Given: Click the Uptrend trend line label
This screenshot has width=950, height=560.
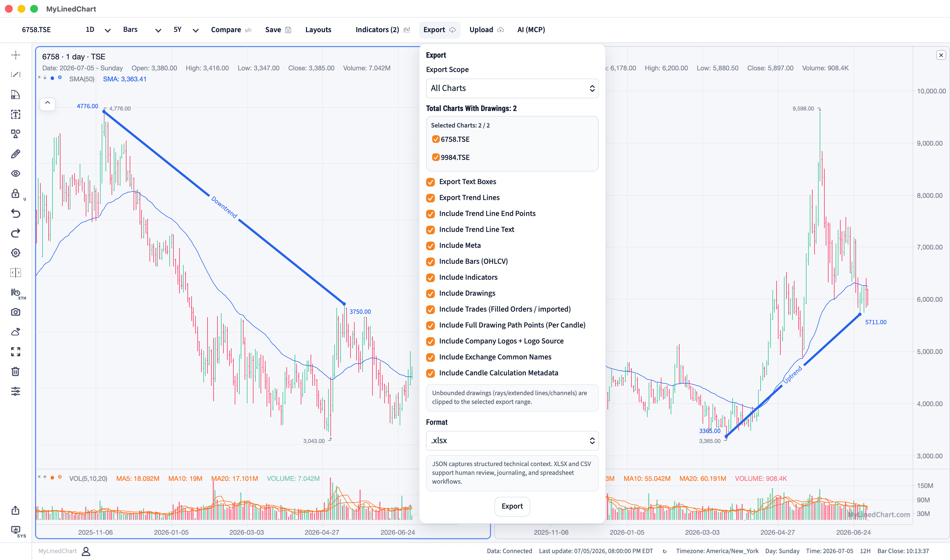Looking at the screenshot, I should point(792,375).
